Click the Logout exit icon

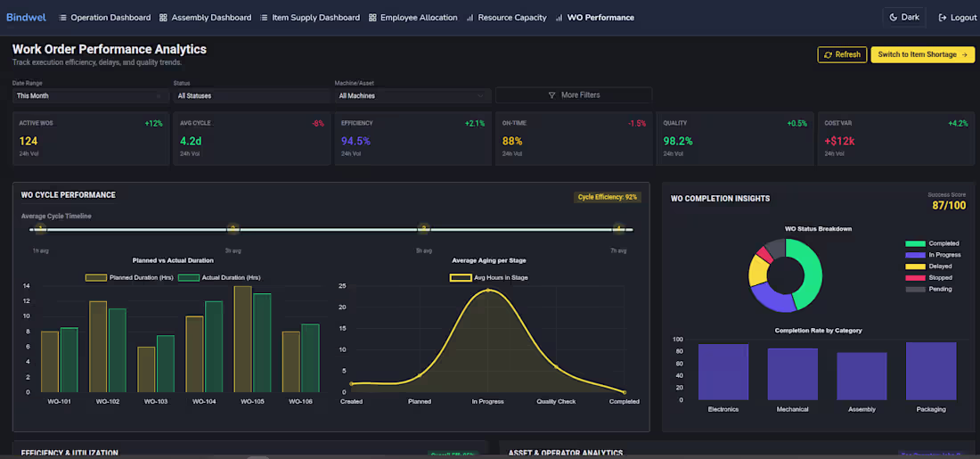pyautogui.click(x=943, y=18)
